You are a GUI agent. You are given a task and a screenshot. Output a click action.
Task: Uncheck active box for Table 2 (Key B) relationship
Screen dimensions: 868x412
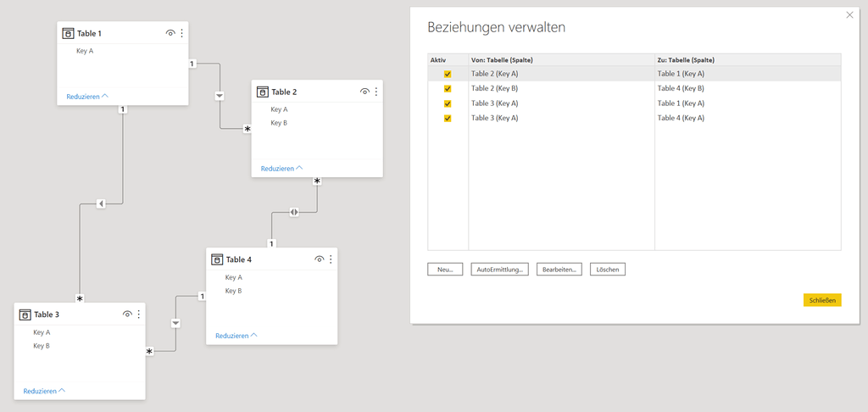pos(448,88)
